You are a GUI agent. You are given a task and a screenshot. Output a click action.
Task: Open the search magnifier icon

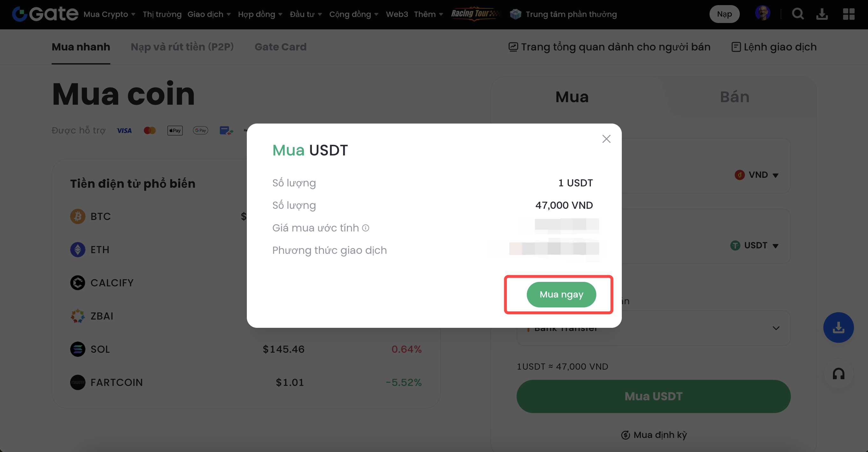click(798, 14)
